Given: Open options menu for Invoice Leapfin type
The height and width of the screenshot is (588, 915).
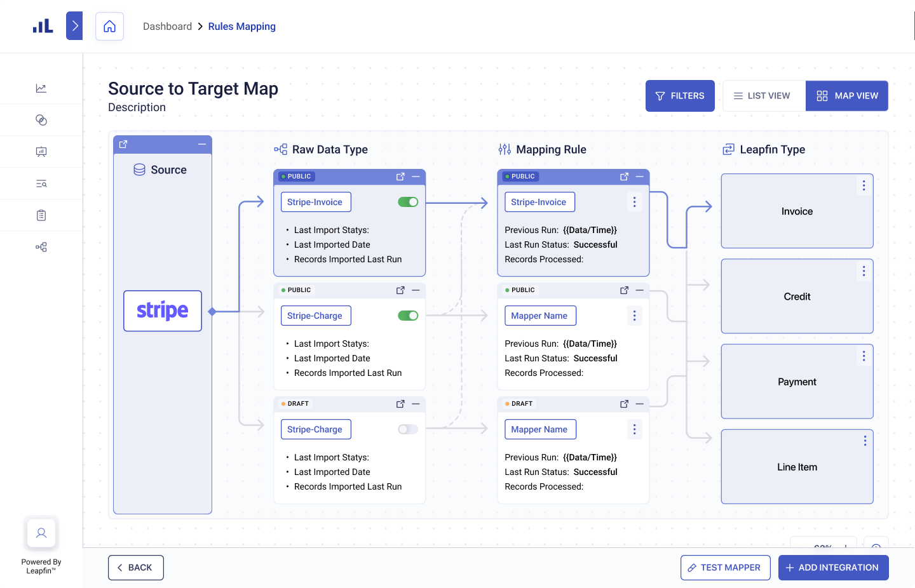Looking at the screenshot, I should point(864,185).
